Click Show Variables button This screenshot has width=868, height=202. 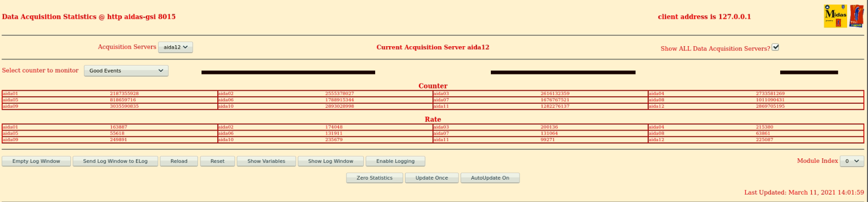tap(266, 161)
